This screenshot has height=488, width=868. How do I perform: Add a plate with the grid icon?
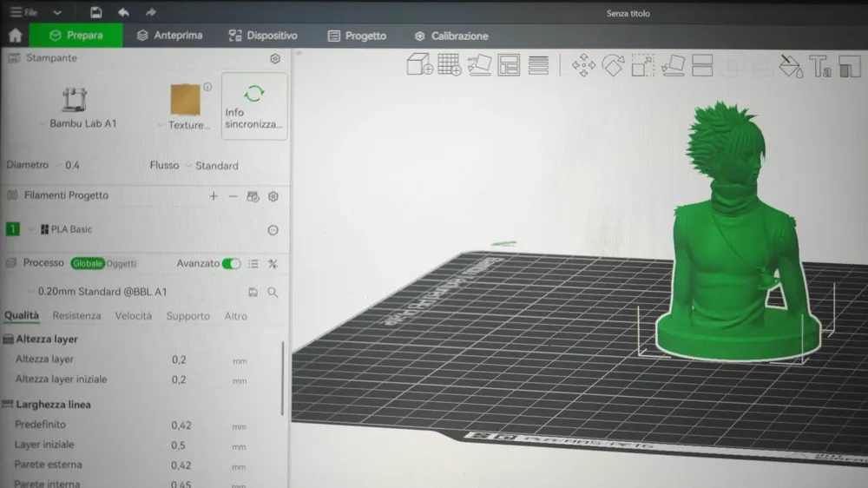tap(449, 65)
